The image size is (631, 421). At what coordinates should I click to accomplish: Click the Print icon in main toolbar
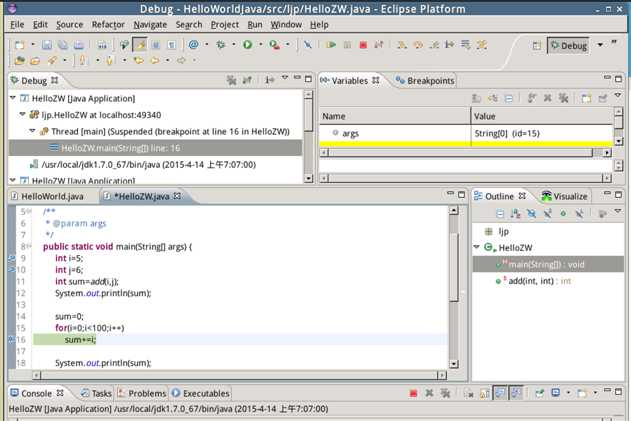(79, 45)
